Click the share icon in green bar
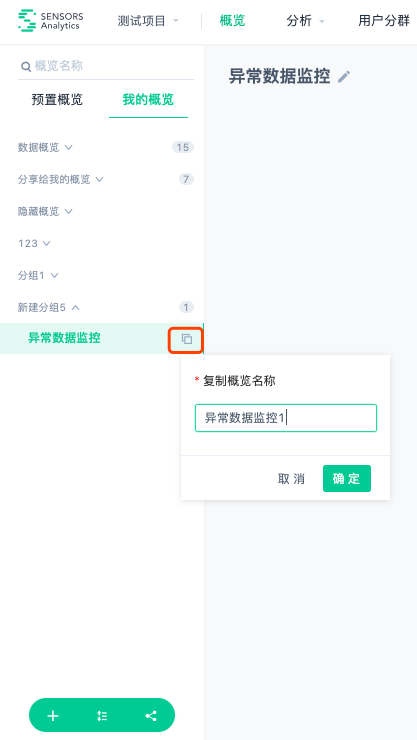This screenshot has width=417, height=740. pyautogui.click(x=151, y=716)
